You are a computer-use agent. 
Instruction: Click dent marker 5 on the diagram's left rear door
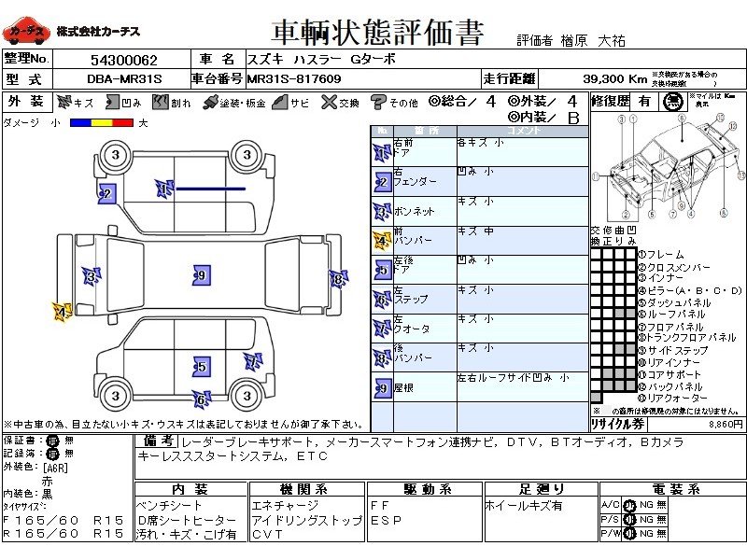click(202, 366)
